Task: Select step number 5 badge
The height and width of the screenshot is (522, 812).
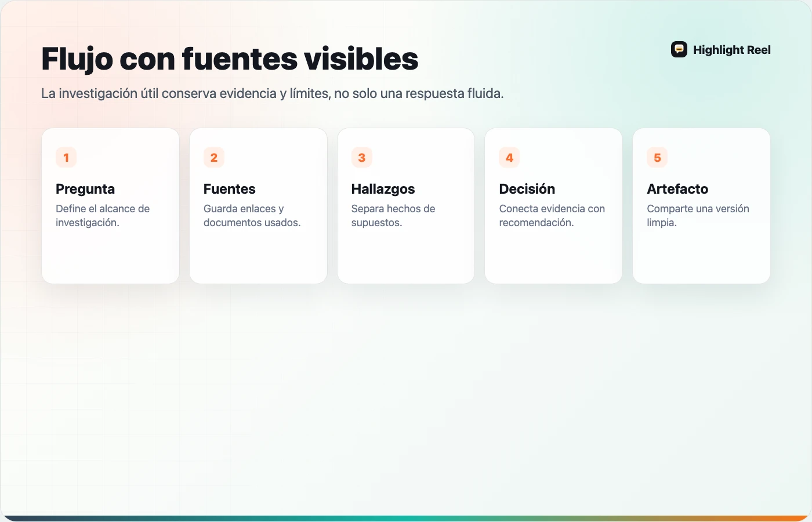Action: tap(657, 157)
